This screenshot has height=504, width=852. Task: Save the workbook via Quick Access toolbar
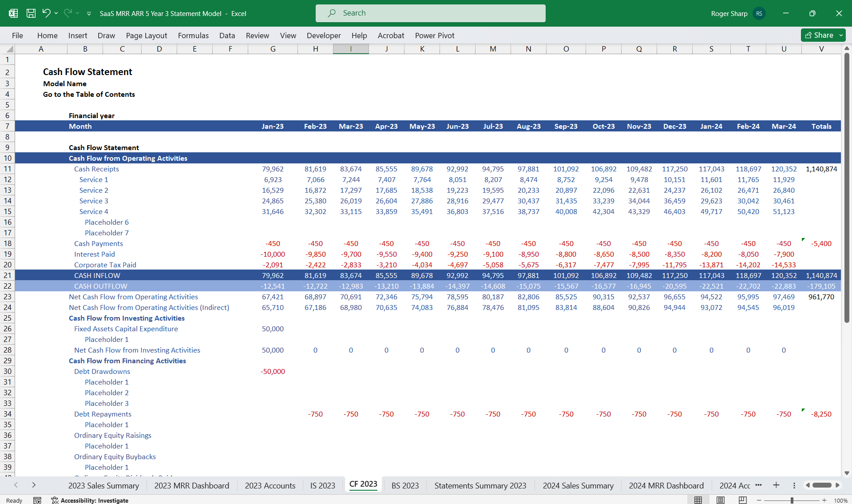tap(31, 13)
